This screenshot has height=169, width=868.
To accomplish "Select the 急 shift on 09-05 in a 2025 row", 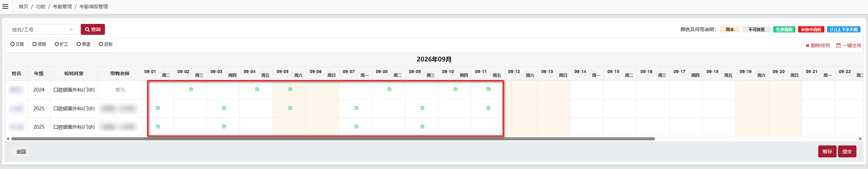I will 290,108.
